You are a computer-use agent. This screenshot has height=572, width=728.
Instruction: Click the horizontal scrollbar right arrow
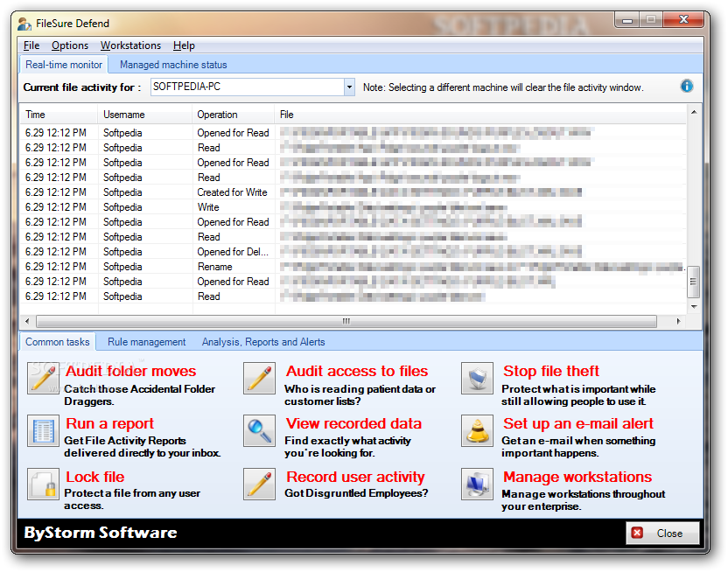click(x=678, y=321)
